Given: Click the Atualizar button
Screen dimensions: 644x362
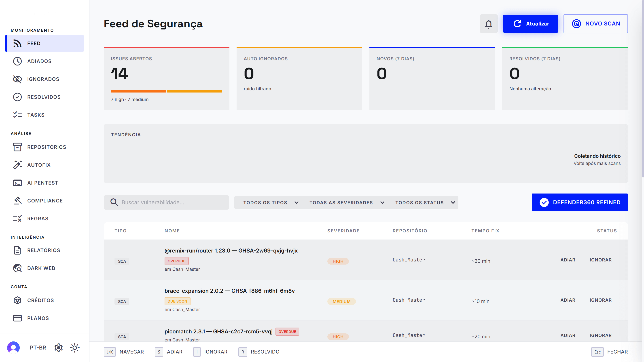Looking at the screenshot, I should 530,24.
